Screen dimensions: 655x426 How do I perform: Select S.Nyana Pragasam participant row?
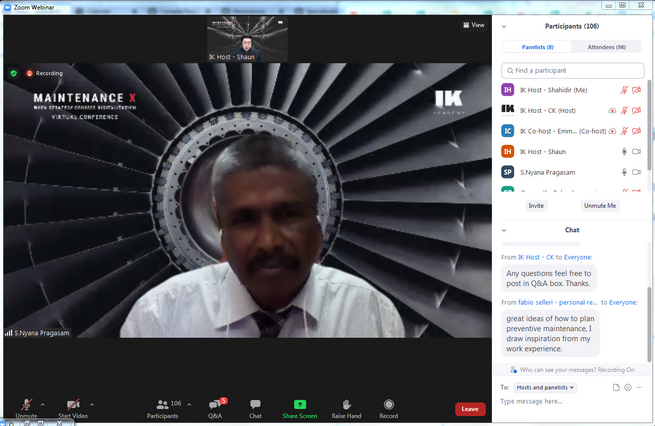tap(574, 172)
